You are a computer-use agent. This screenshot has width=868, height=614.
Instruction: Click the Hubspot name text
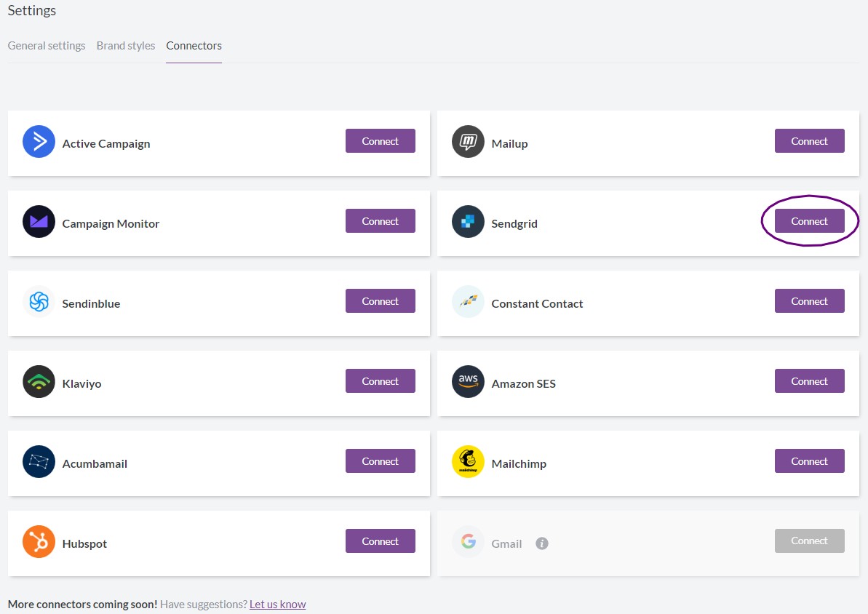pyautogui.click(x=84, y=543)
